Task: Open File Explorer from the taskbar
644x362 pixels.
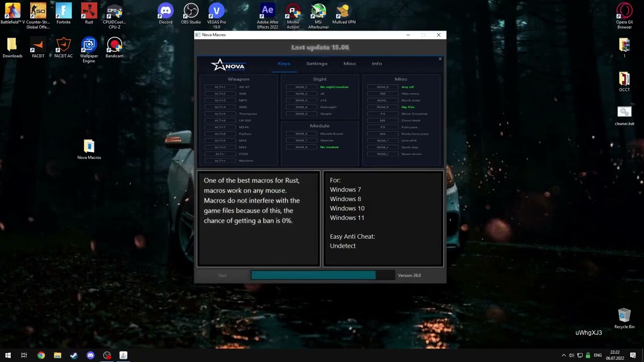Action: (x=57, y=355)
